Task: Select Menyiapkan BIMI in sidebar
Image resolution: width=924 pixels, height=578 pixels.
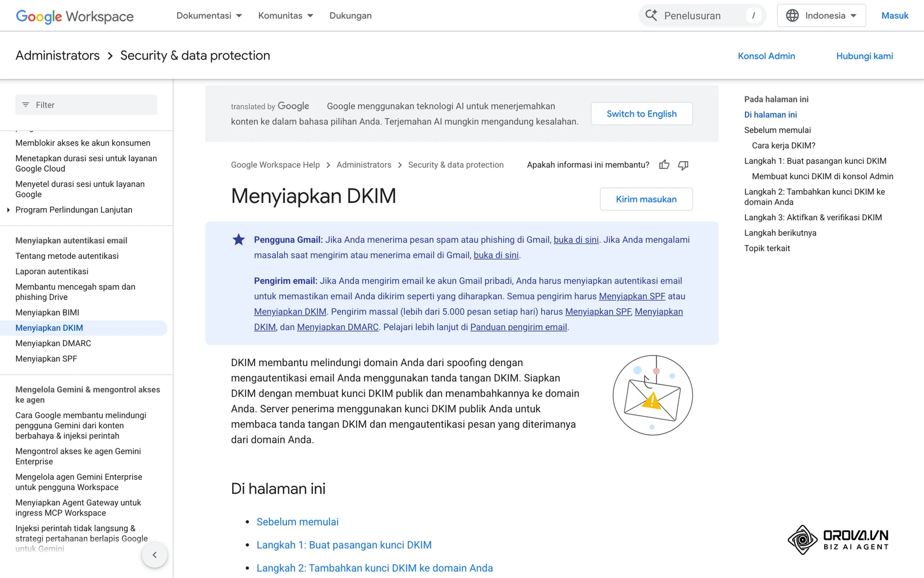Action: (47, 313)
